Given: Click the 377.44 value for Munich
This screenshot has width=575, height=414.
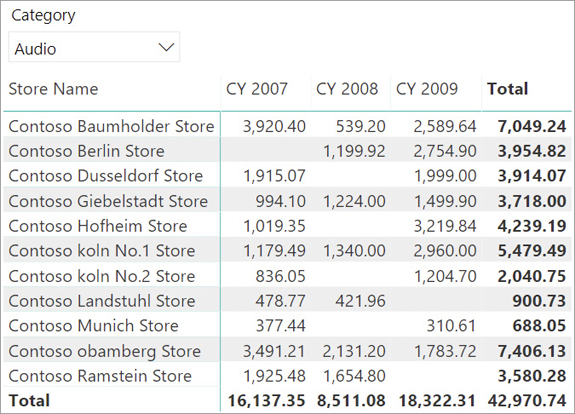Looking at the screenshot, I should pos(281,326).
